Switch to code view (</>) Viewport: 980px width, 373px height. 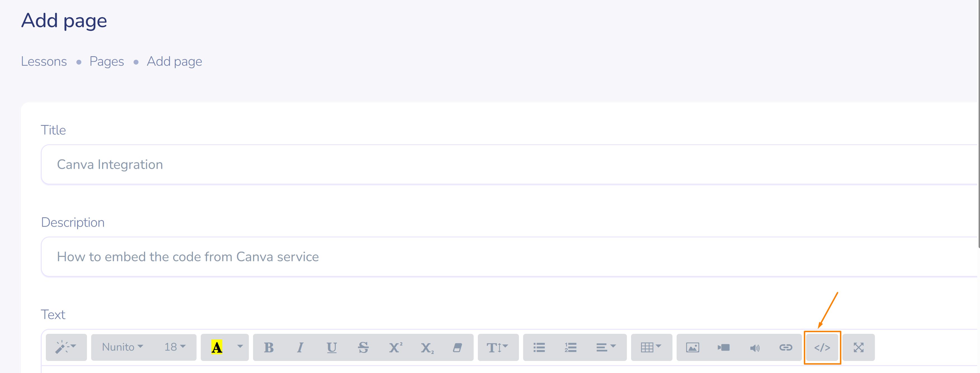click(822, 348)
